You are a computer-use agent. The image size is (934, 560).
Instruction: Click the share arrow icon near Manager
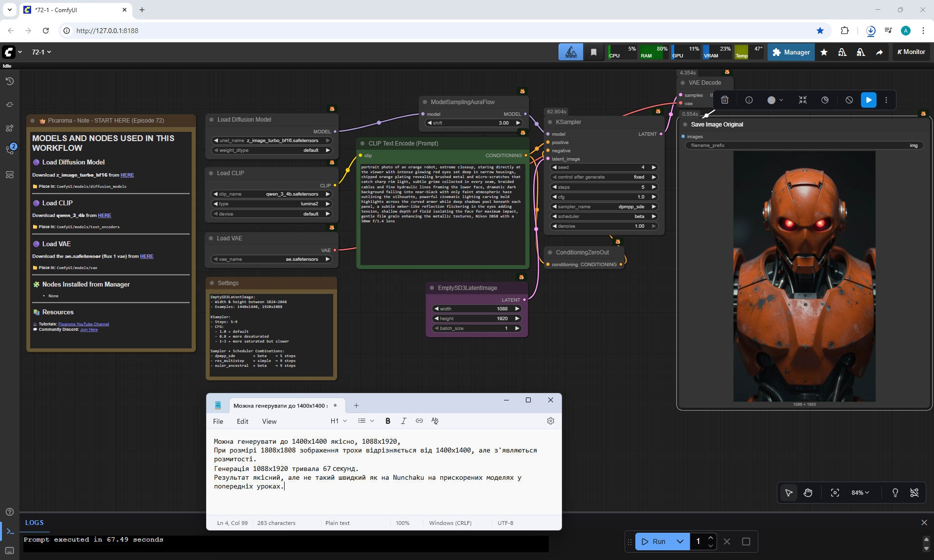[x=879, y=52]
